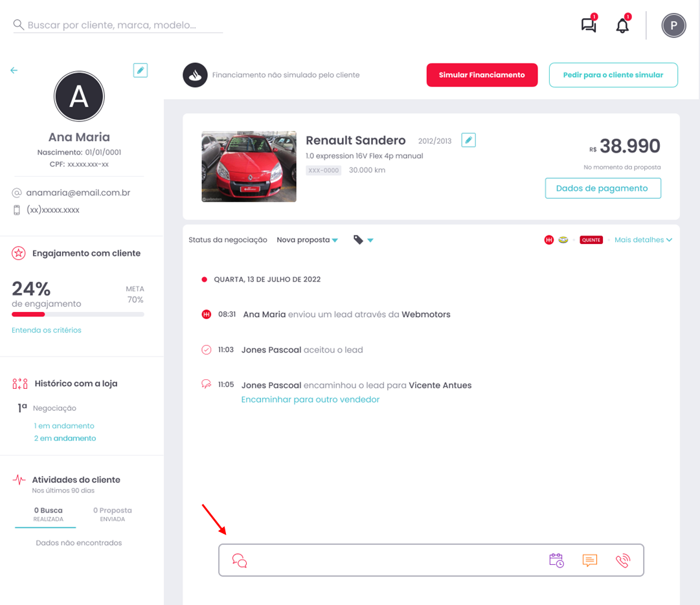Expand Mais detalhes section
700x605 pixels.
click(x=643, y=240)
